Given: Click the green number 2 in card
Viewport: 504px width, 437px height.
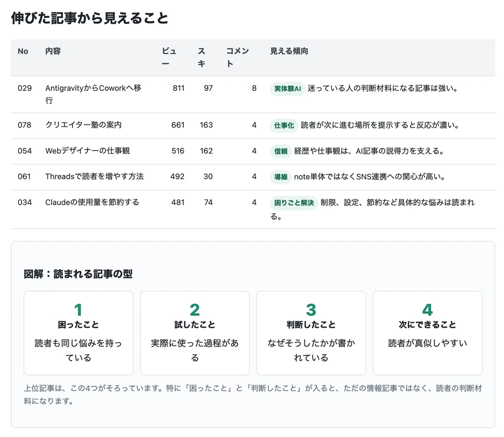Looking at the screenshot, I should pyautogui.click(x=195, y=310).
